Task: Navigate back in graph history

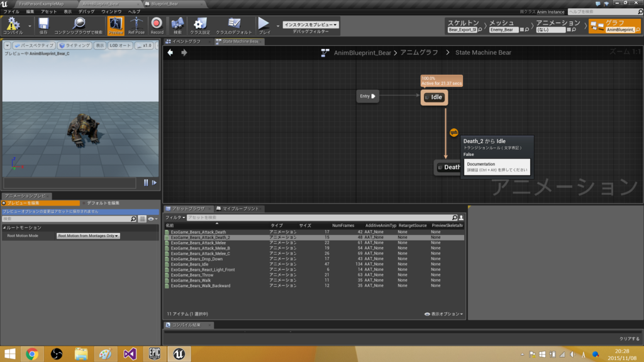Action: (170, 53)
